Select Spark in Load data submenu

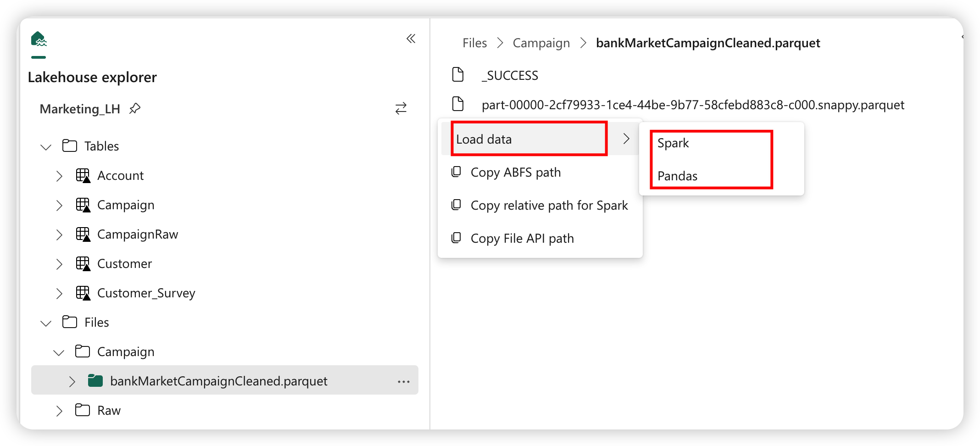[673, 143]
